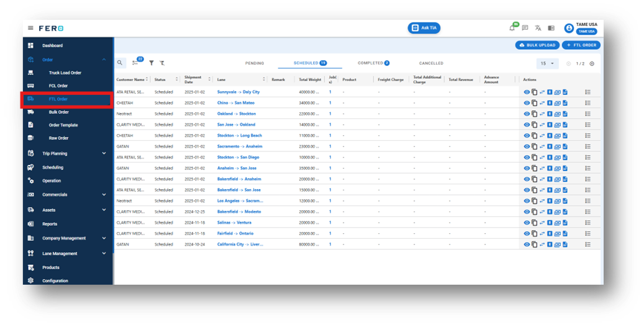Open the notifications bell
The height and width of the screenshot is (325, 644).
tap(512, 28)
